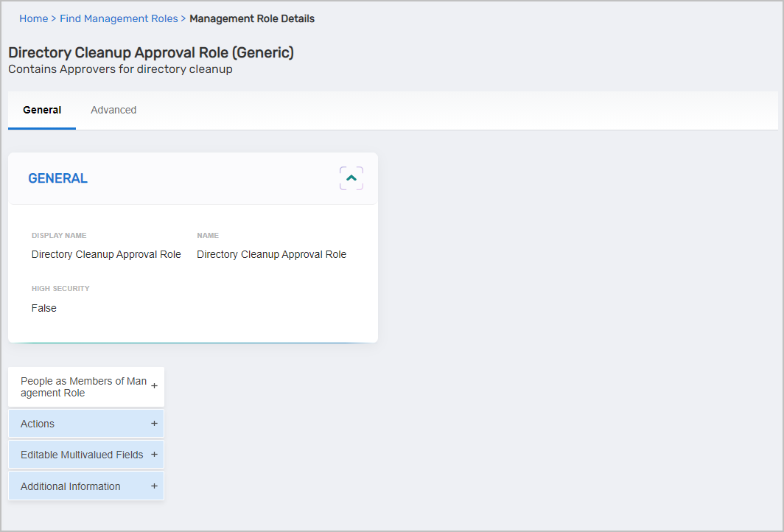The image size is (784, 532).
Task: Select the General tab
Action: point(42,110)
